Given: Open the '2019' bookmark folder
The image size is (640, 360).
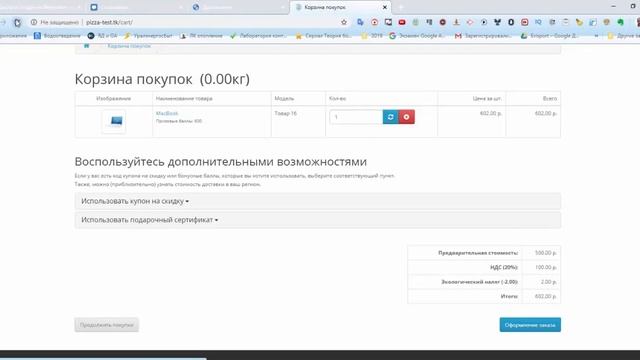Looking at the screenshot, I should [x=372, y=36].
